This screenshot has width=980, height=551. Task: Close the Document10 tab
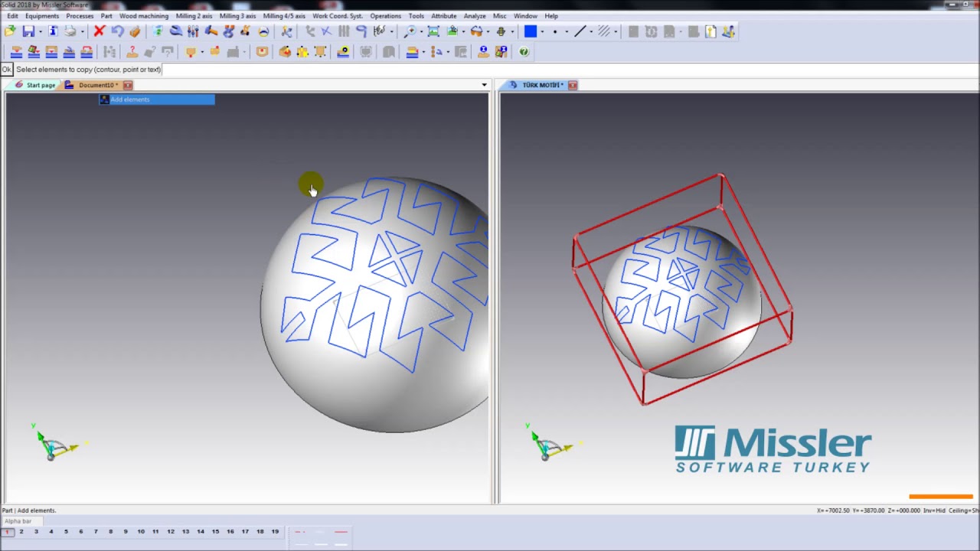[x=128, y=85]
